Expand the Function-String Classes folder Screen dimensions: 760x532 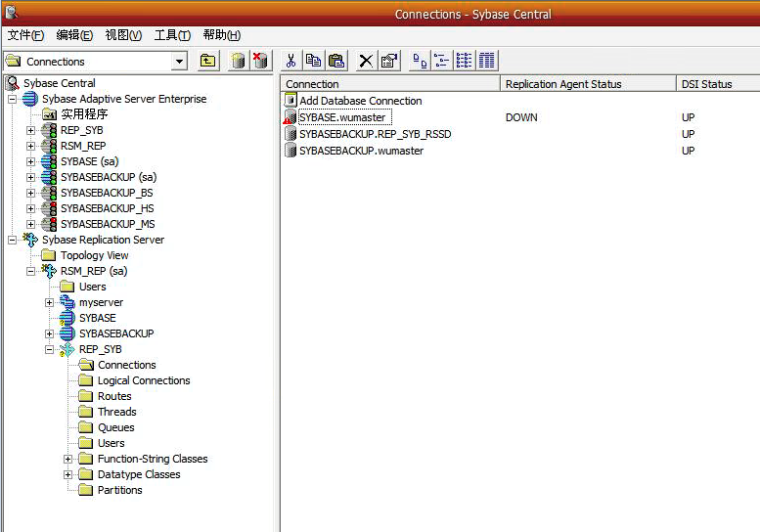(68, 459)
